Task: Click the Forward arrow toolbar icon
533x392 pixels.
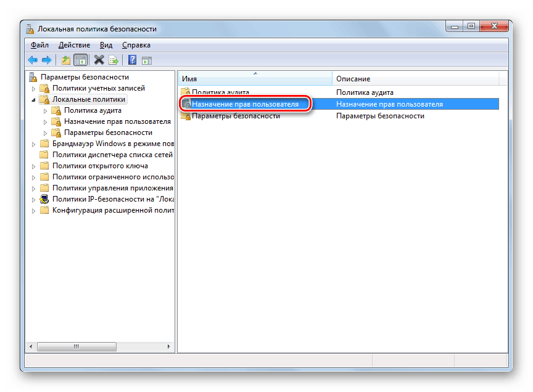Action: pos(46,60)
